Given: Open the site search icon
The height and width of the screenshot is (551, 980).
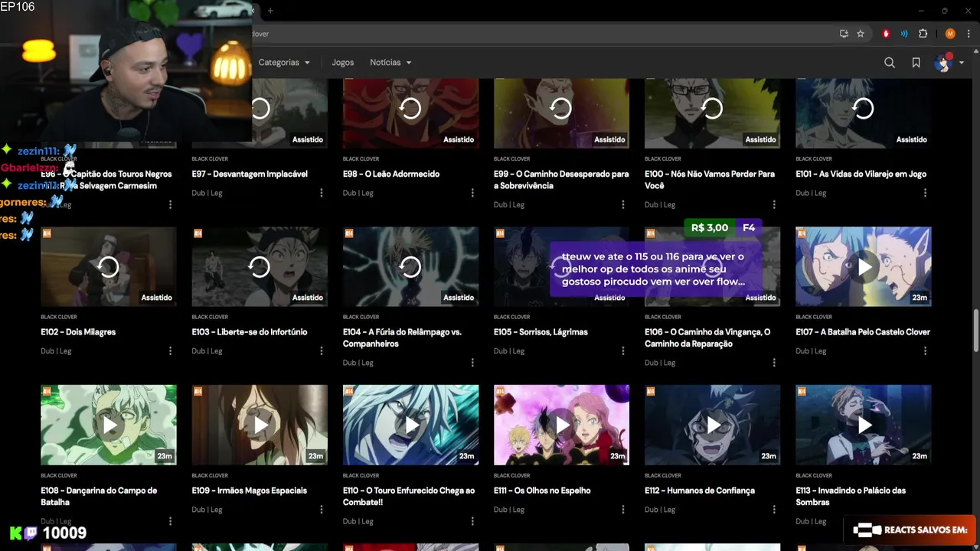Looking at the screenshot, I should [890, 63].
